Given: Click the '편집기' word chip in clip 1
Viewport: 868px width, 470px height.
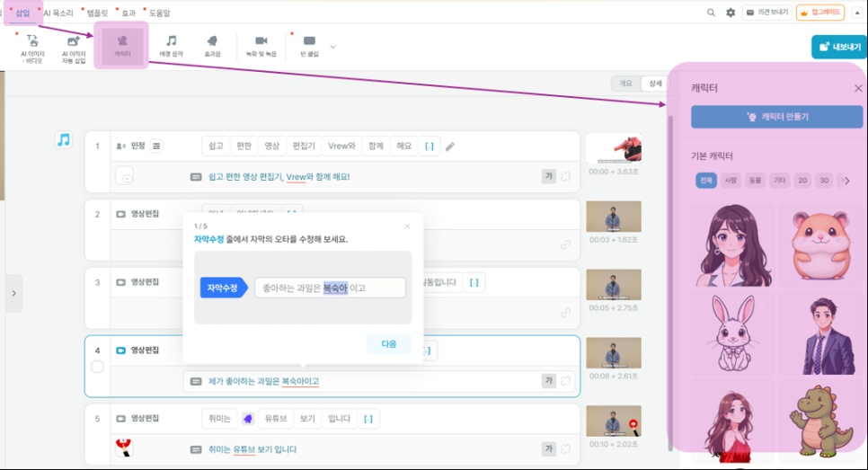Looking at the screenshot, I should click(x=304, y=146).
